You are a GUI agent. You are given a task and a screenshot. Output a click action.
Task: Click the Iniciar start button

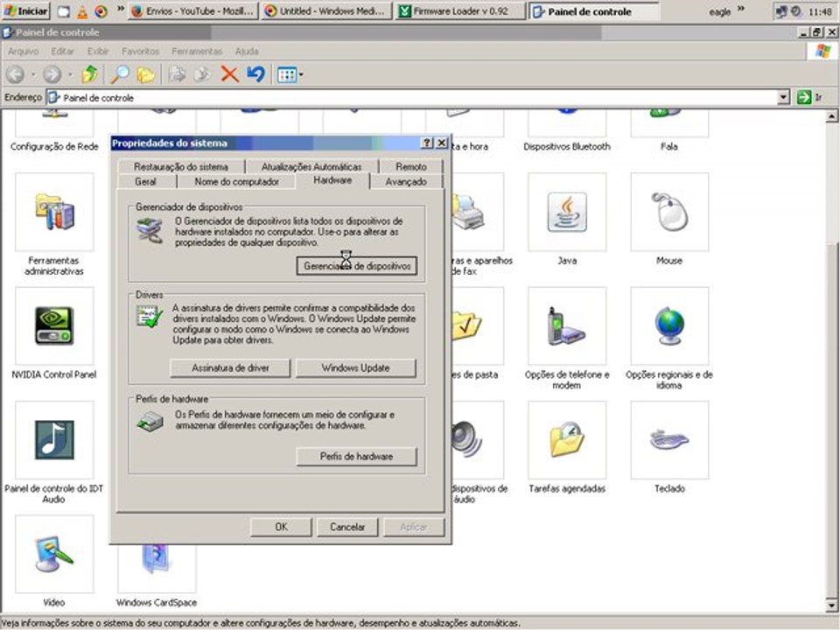point(25,10)
